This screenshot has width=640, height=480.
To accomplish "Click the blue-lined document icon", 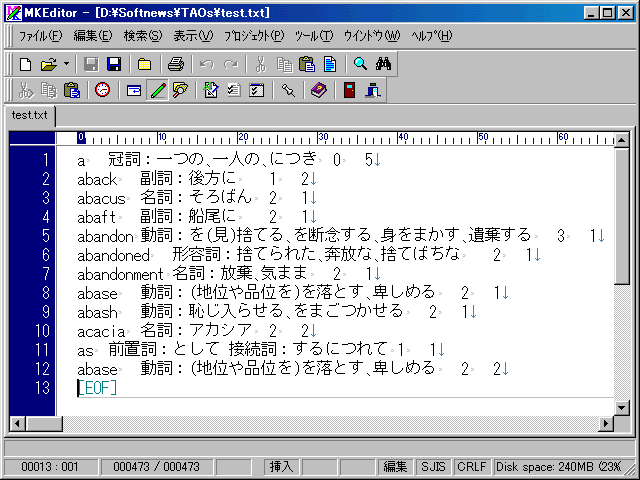I will coord(330,64).
